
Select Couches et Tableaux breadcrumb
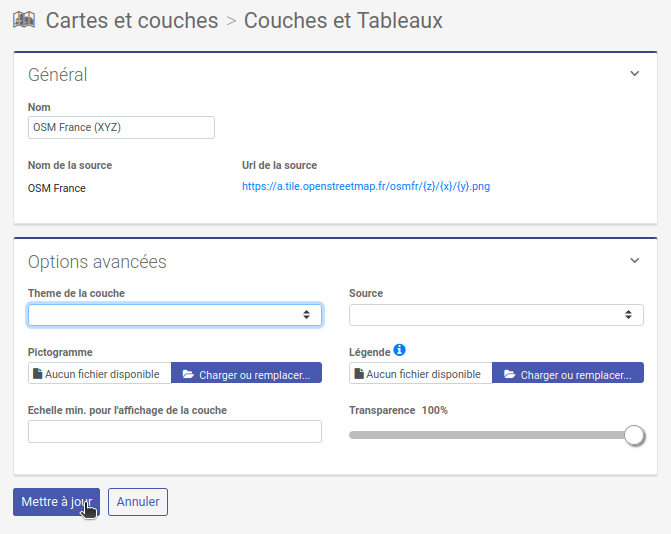tap(343, 20)
